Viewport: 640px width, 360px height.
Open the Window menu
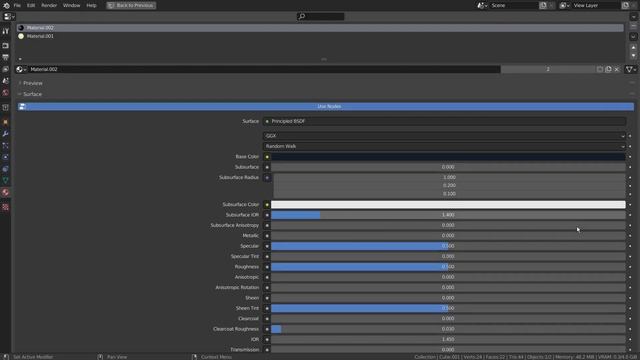click(71, 5)
